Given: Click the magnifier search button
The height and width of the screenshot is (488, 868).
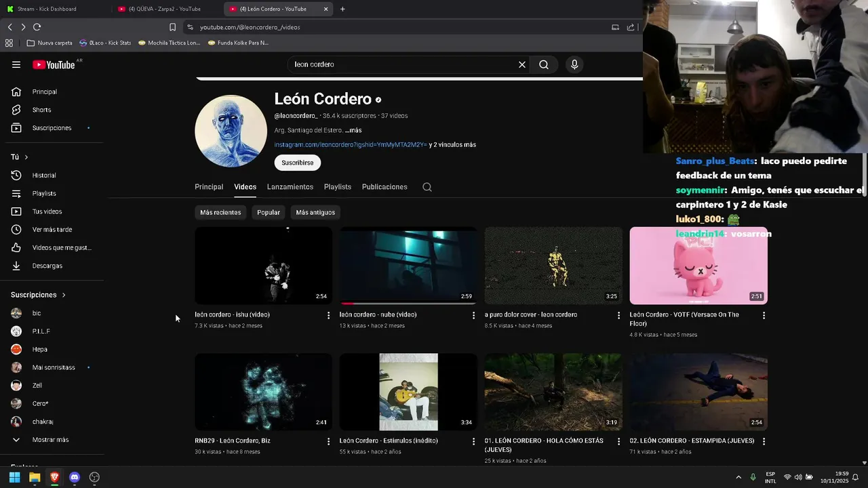Looking at the screenshot, I should [544, 64].
